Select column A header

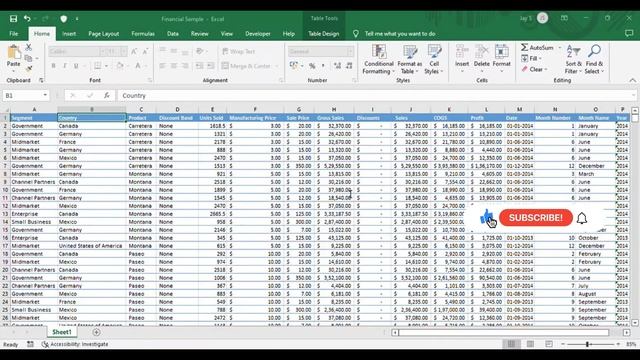(34, 109)
